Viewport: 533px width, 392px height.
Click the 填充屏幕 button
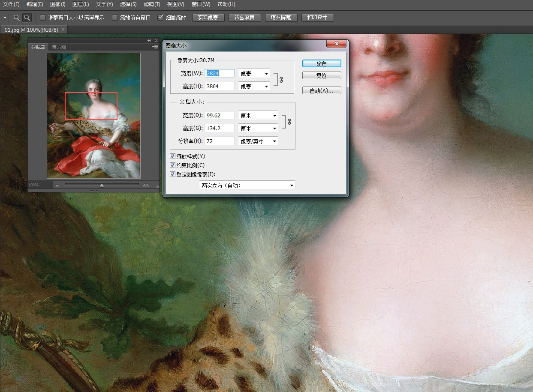281,18
